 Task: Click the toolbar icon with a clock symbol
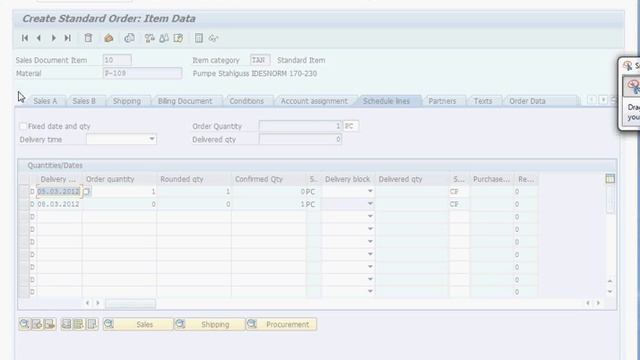(x=129, y=38)
